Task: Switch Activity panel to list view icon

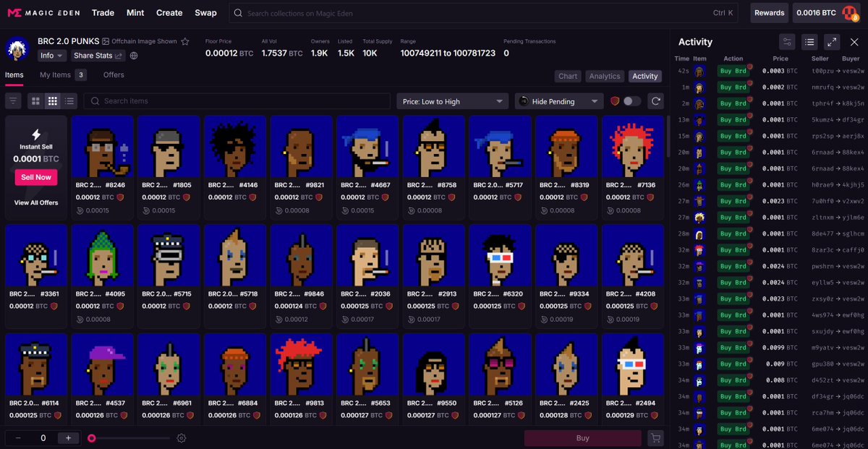Action: (x=809, y=42)
